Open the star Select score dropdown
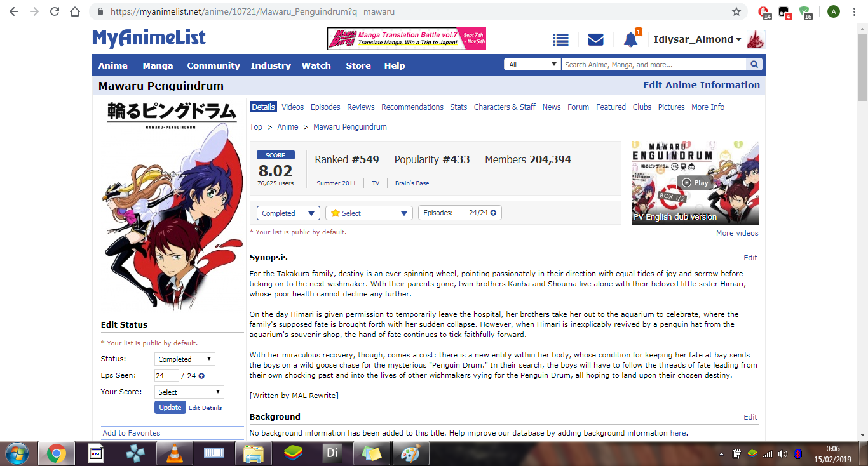This screenshot has height=466, width=868. tap(369, 213)
